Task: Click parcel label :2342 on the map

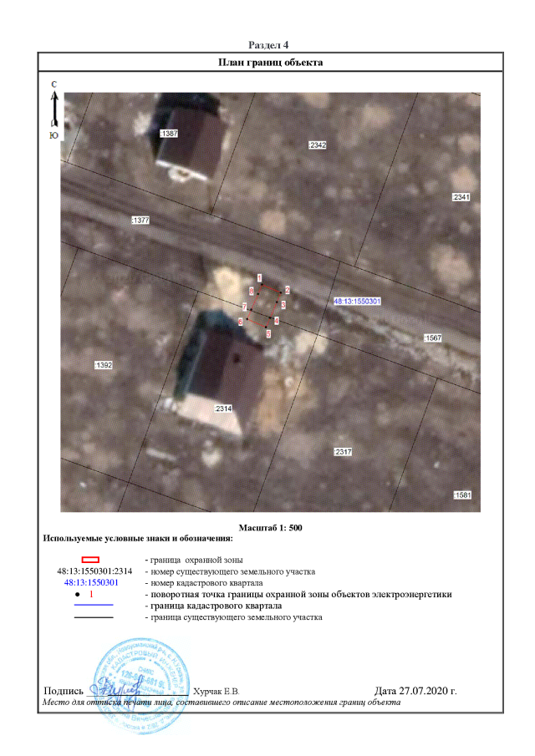Action: click(317, 145)
